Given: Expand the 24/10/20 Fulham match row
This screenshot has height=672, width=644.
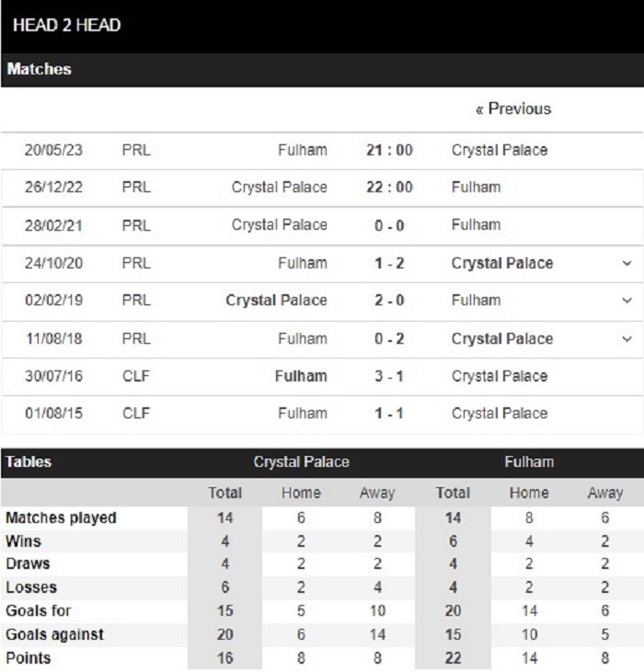Looking at the screenshot, I should point(627,263).
